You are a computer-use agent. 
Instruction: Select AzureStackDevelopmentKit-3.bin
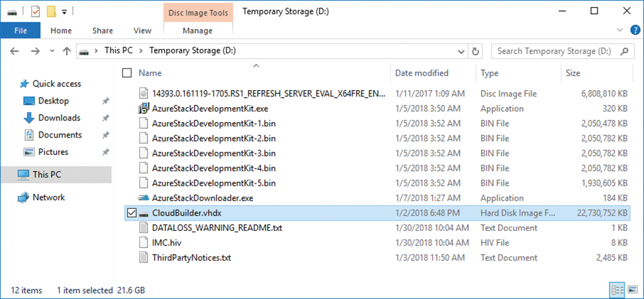pos(214,154)
